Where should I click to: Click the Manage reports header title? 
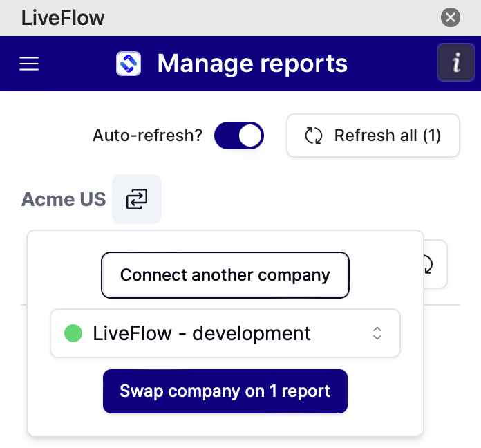click(252, 64)
